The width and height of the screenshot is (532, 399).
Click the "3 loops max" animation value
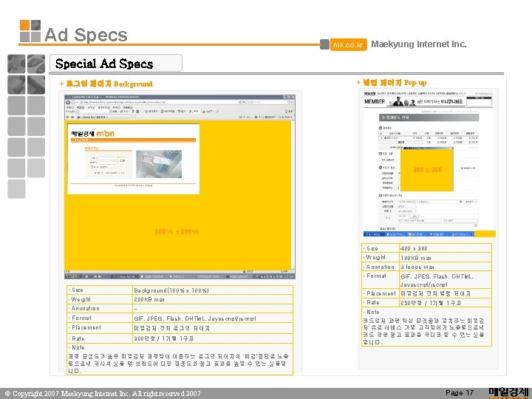(x=417, y=267)
